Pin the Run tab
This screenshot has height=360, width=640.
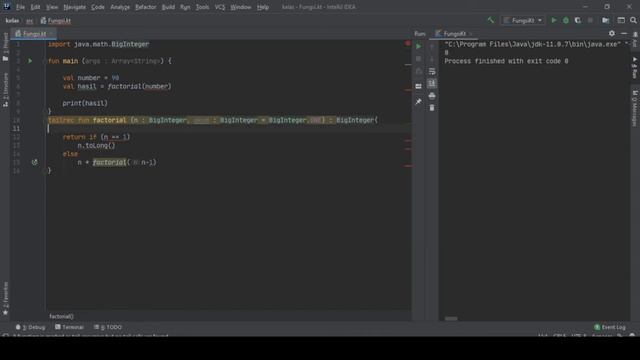point(418,102)
